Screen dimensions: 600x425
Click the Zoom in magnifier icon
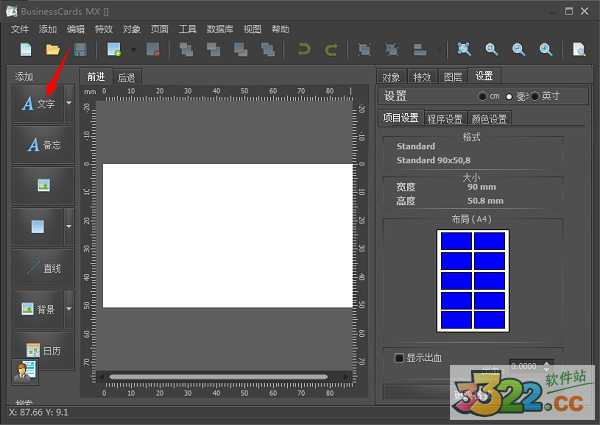click(492, 50)
